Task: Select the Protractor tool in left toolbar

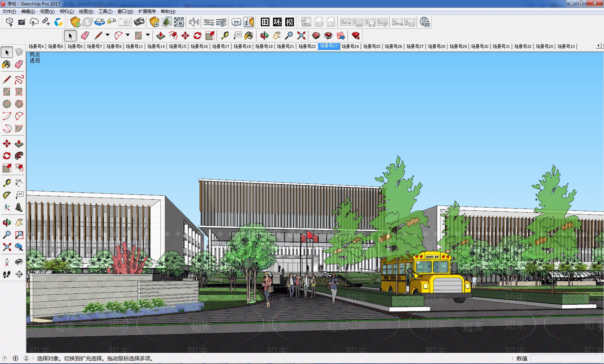Action: tap(7, 195)
